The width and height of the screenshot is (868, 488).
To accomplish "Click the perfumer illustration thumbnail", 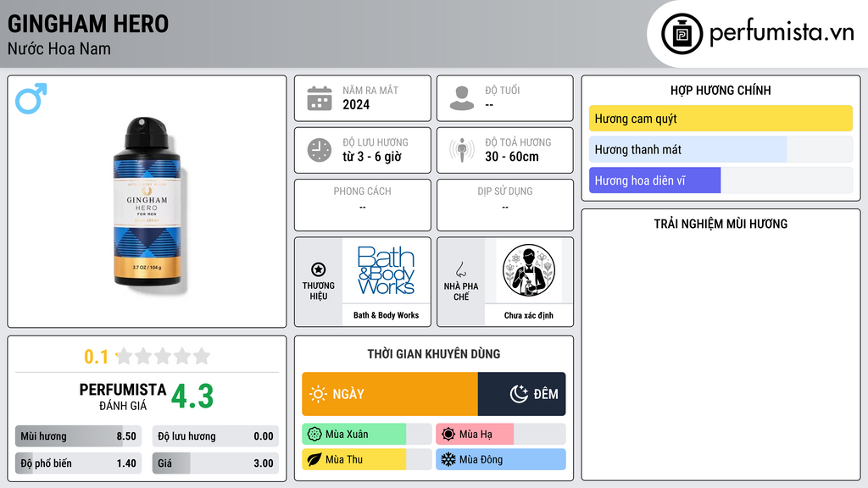I will pyautogui.click(x=529, y=270).
